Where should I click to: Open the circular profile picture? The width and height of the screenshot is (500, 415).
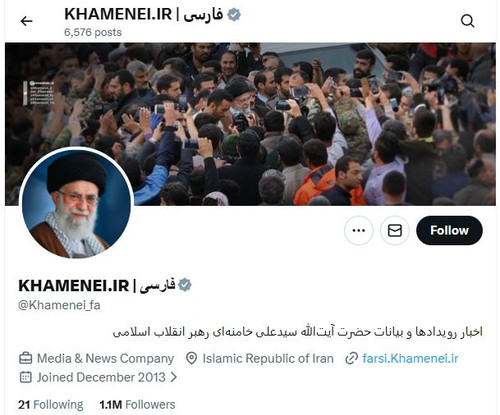76,203
